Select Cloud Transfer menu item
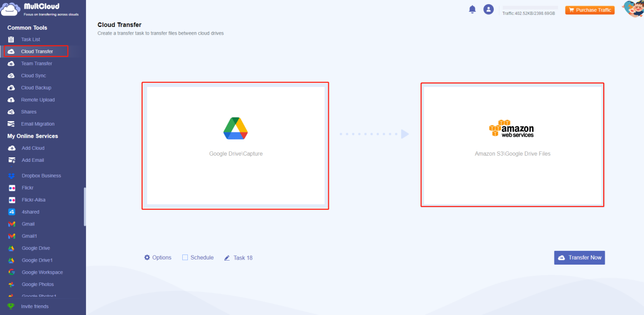Screen dimensions: 644x315 click(37, 51)
